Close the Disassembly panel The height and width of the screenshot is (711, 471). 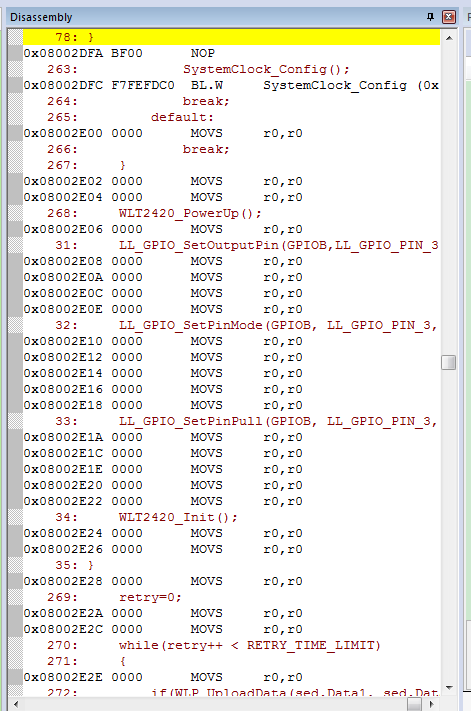click(x=448, y=17)
